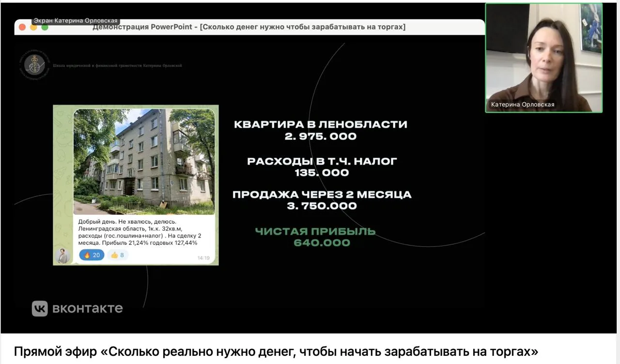Image resolution: width=620 pixels, height=364 pixels.
Task: Click the yellow minimize window button
Action: point(33,27)
